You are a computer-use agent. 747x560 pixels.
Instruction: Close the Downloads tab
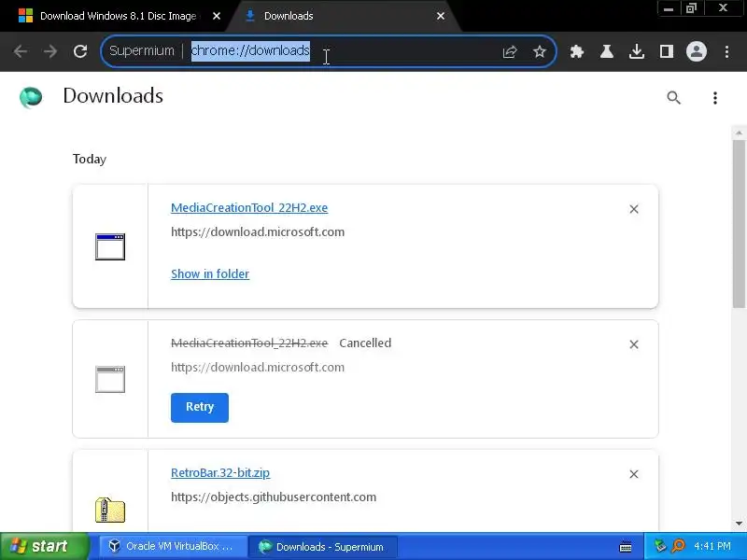point(441,16)
